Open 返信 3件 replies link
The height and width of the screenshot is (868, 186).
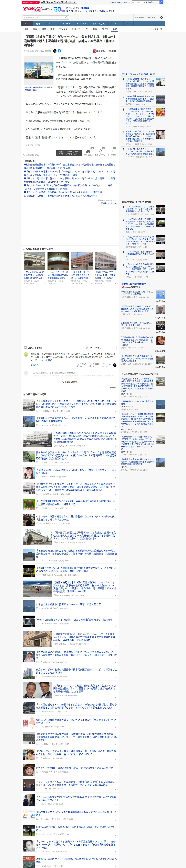34,365
